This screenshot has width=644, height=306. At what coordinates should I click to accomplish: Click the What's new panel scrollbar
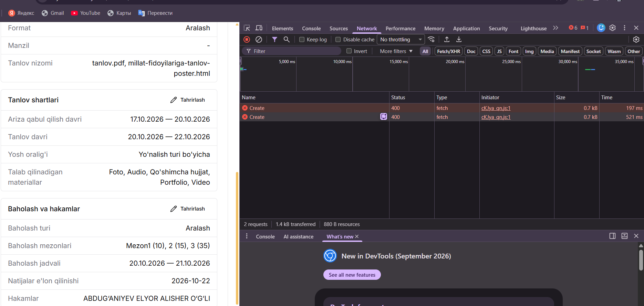point(641,260)
